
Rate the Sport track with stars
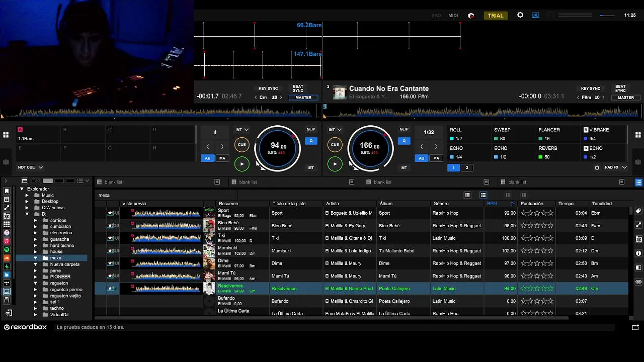(537, 213)
